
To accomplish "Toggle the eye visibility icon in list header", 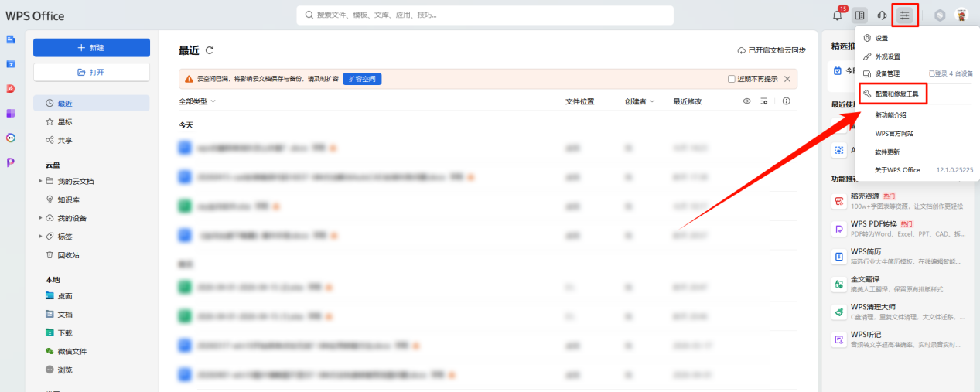I will tap(746, 101).
